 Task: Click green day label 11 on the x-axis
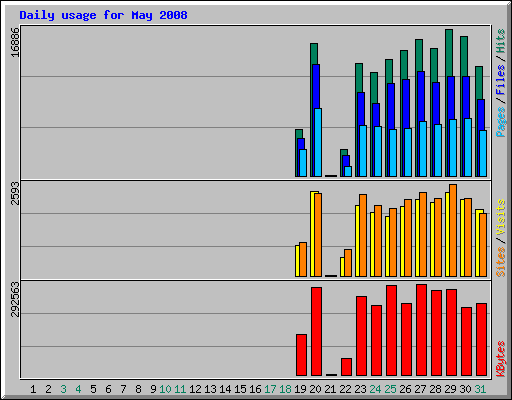point(180,389)
